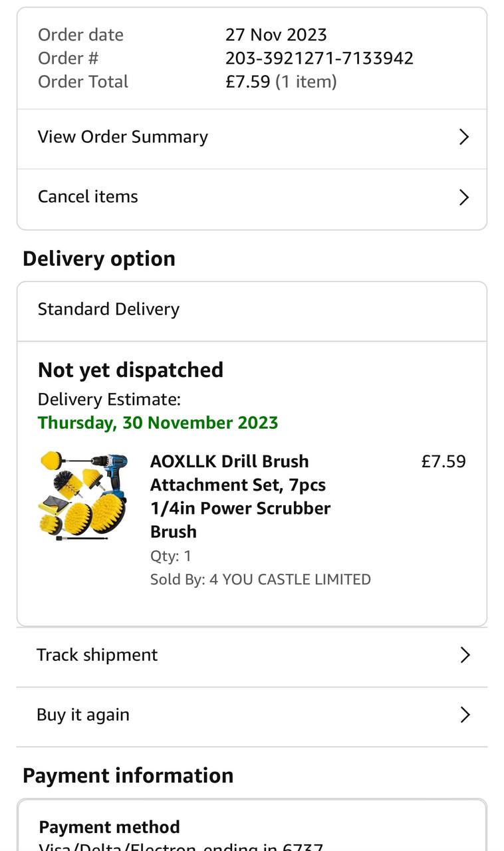Open drill brush product thumbnail image
Image resolution: width=504 pixels, height=851 pixels.
(83, 495)
